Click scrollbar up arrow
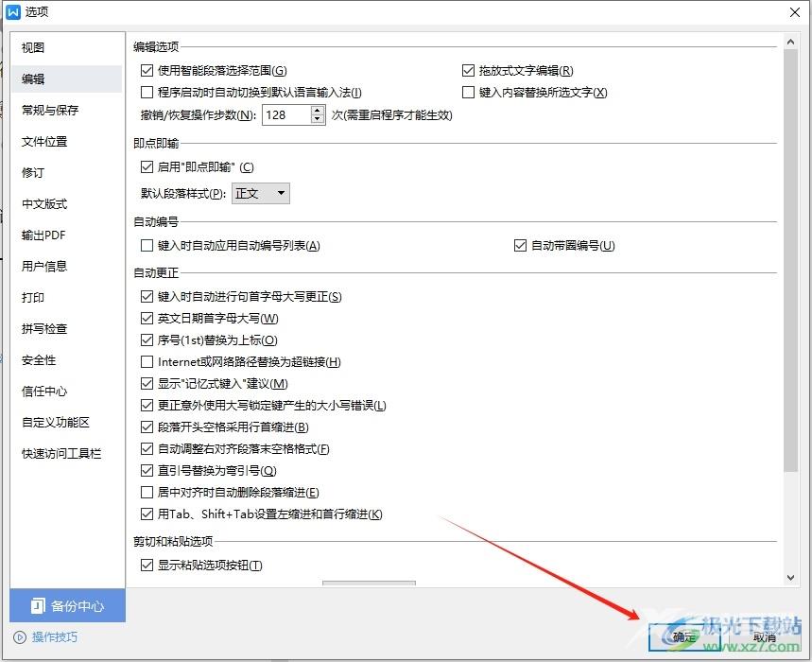 coord(791,42)
